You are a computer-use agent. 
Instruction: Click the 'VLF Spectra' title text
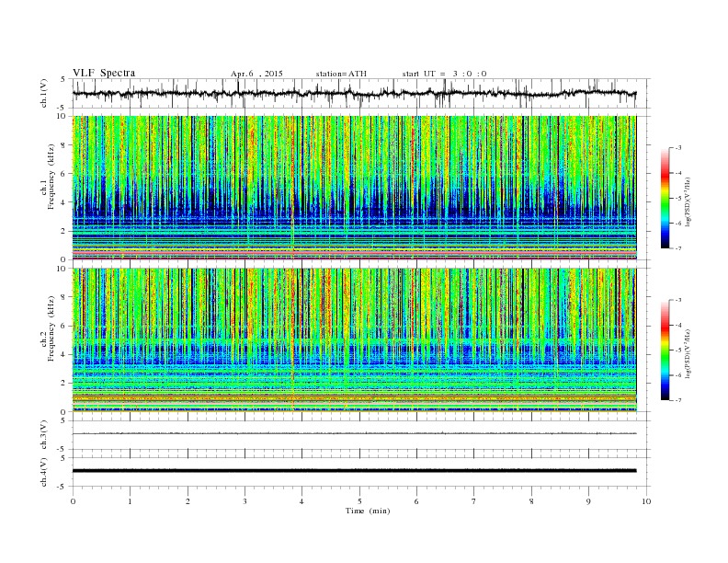pos(104,73)
